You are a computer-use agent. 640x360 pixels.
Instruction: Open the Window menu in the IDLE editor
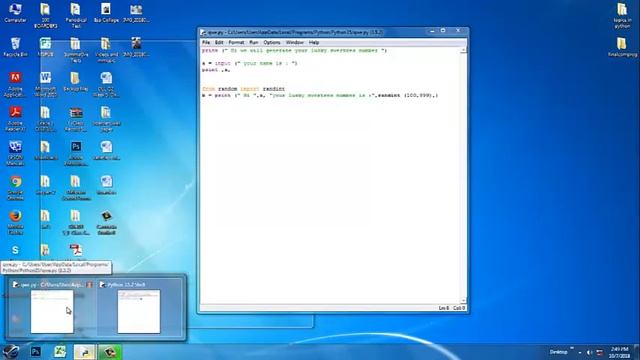[x=294, y=42]
